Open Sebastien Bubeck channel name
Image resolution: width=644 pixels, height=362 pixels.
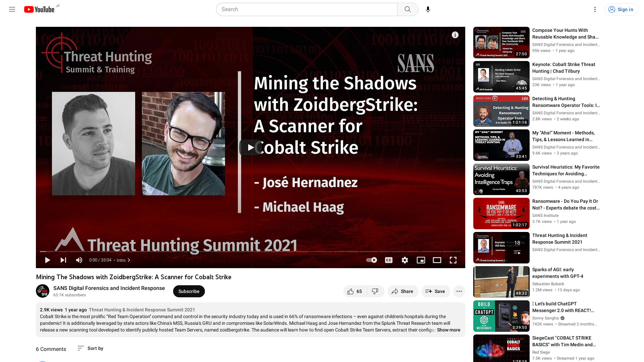(548, 284)
